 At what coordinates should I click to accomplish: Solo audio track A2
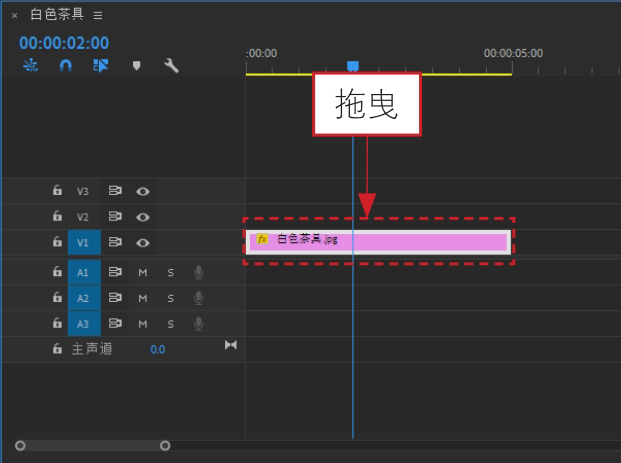[x=171, y=298]
